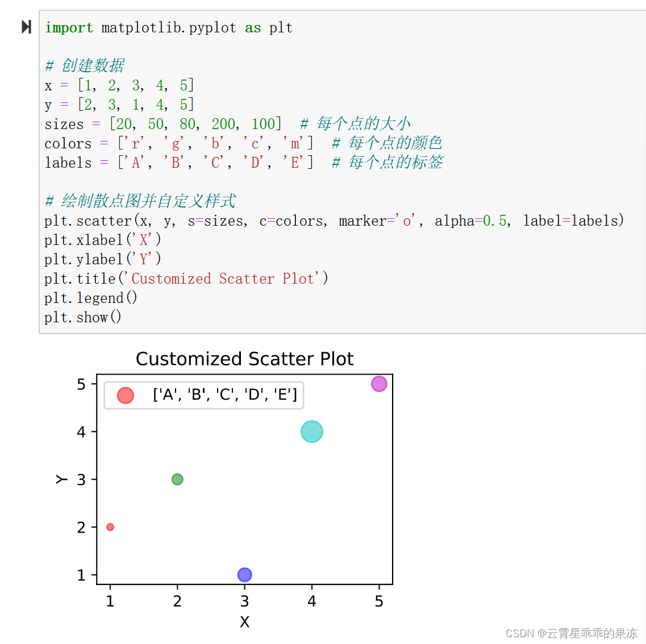Screen dimensions: 646x644
Task: Click the magenta scatter point
Action: [378, 384]
